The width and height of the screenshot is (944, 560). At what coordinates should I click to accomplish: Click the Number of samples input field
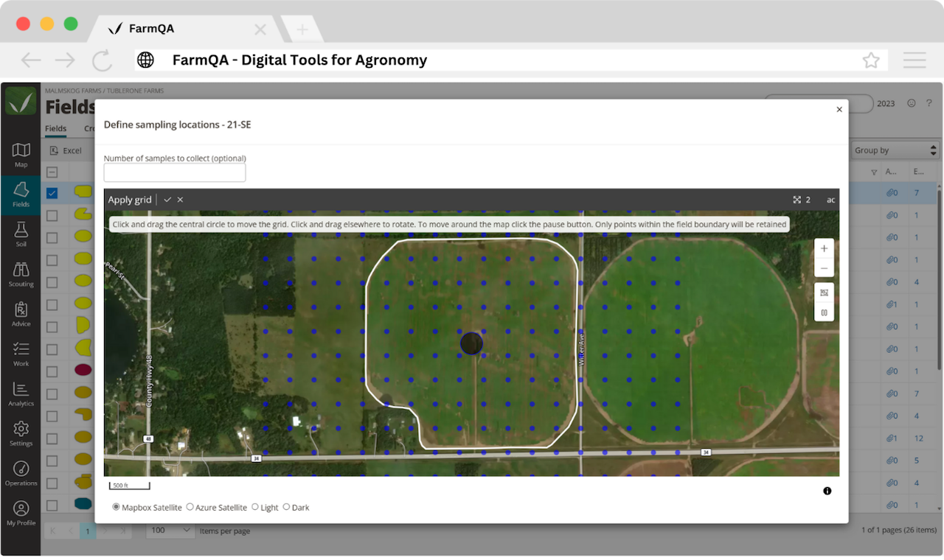(175, 173)
